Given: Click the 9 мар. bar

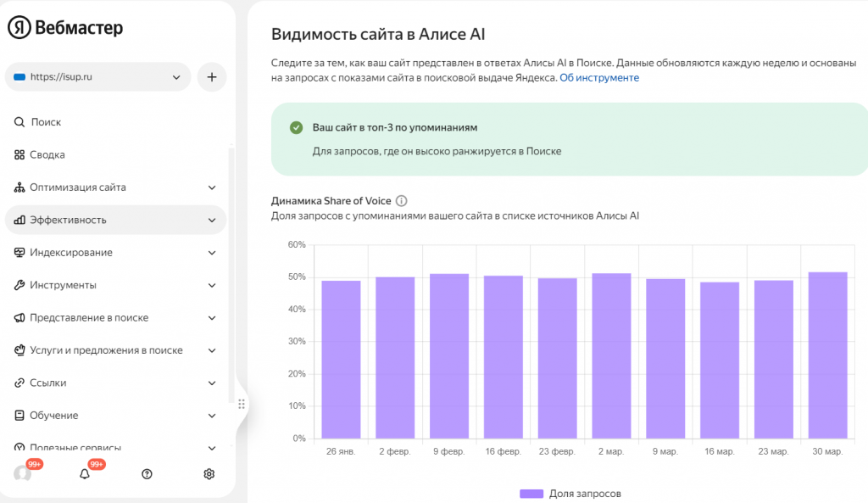Looking at the screenshot, I should point(665,359).
